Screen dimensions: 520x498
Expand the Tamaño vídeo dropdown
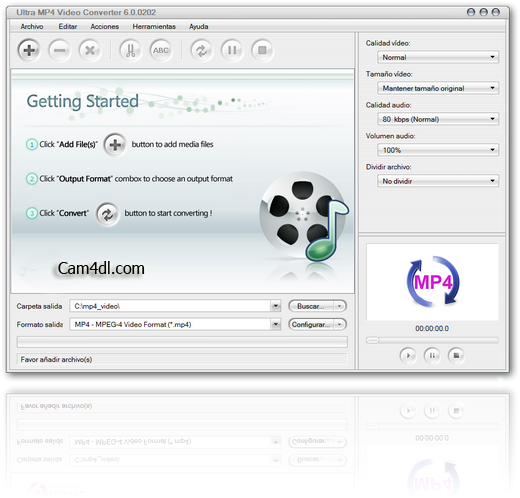point(438,88)
